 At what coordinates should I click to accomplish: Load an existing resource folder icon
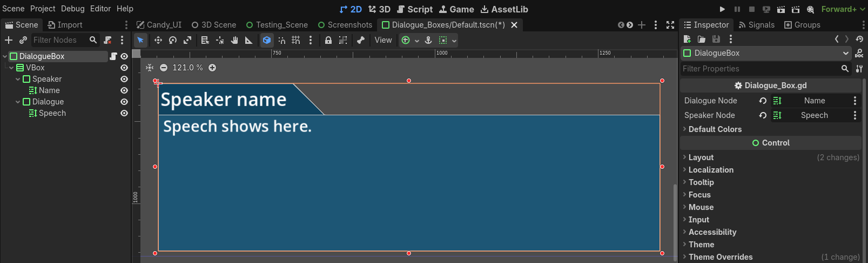coord(702,39)
